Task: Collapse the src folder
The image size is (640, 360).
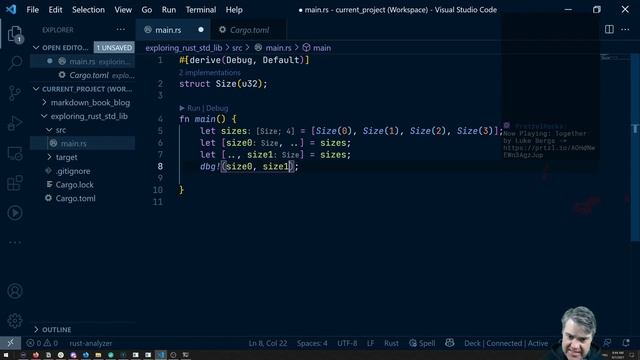Action: point(60,130)
